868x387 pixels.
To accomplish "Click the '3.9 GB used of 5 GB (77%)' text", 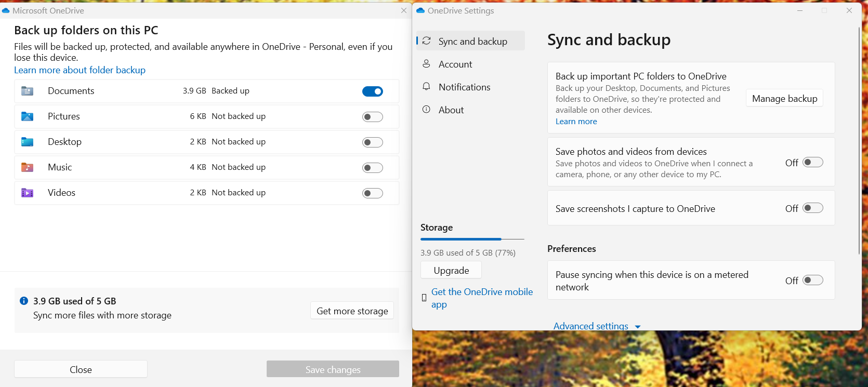I will tap(468, 253).
